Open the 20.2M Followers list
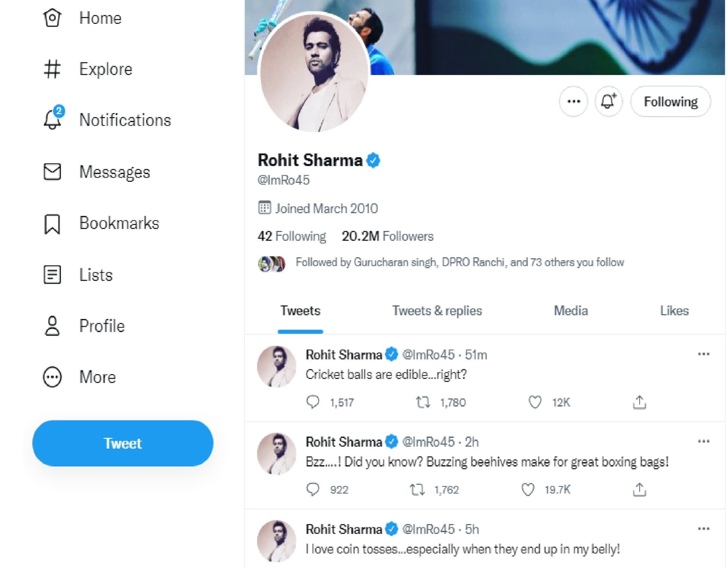This screenshot has width=728, height=568. click(387, 236)
